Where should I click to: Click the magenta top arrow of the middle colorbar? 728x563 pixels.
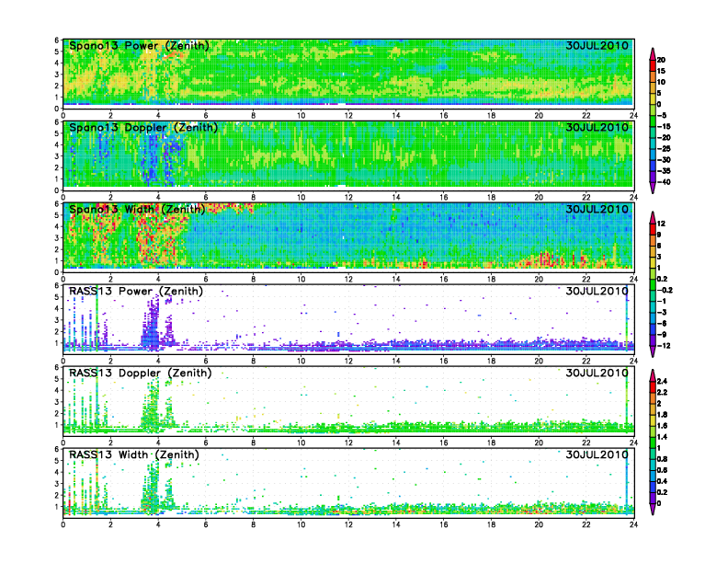tap(653, 217)
